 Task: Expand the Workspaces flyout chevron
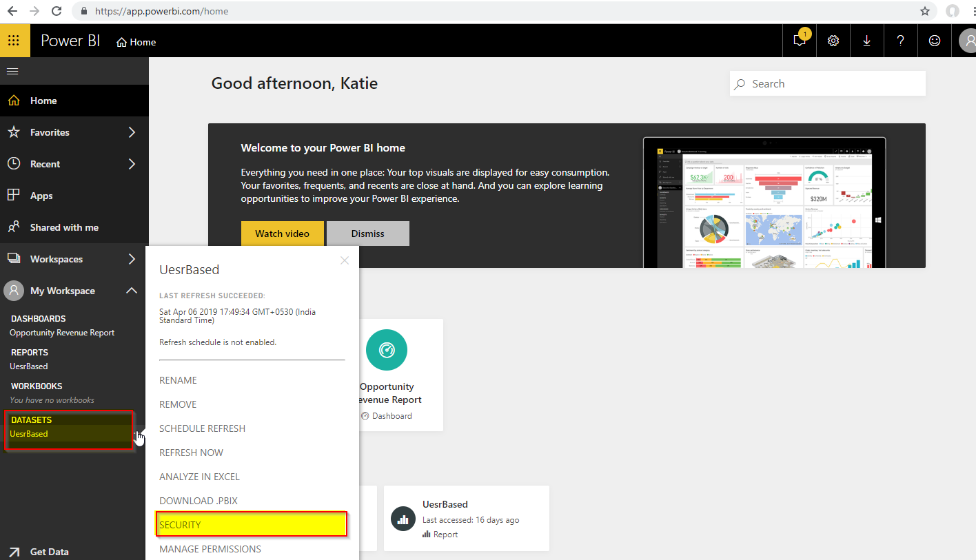click(132, 259)
